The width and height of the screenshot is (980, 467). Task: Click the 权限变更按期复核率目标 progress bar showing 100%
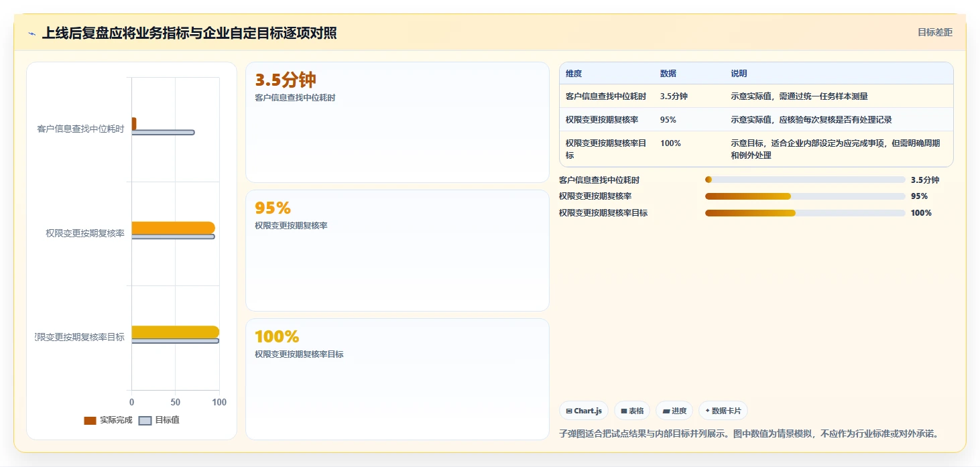pyautogui.click(x=805, y=213)
